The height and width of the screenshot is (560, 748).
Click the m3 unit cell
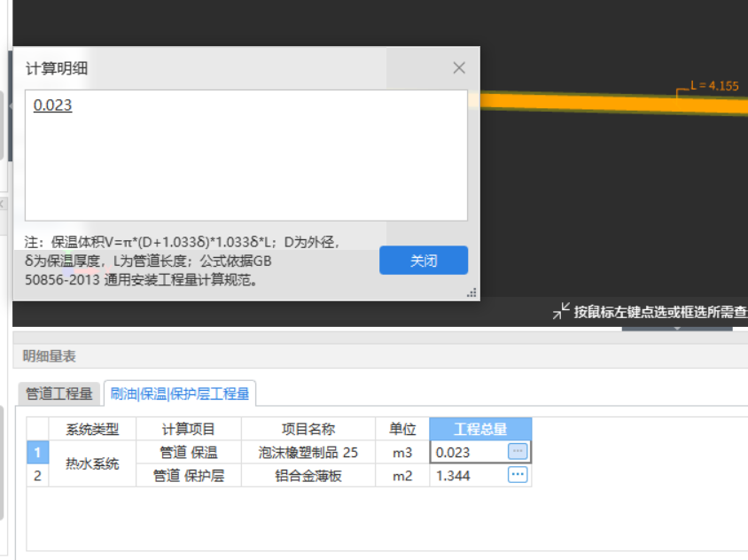pos(402,452)
